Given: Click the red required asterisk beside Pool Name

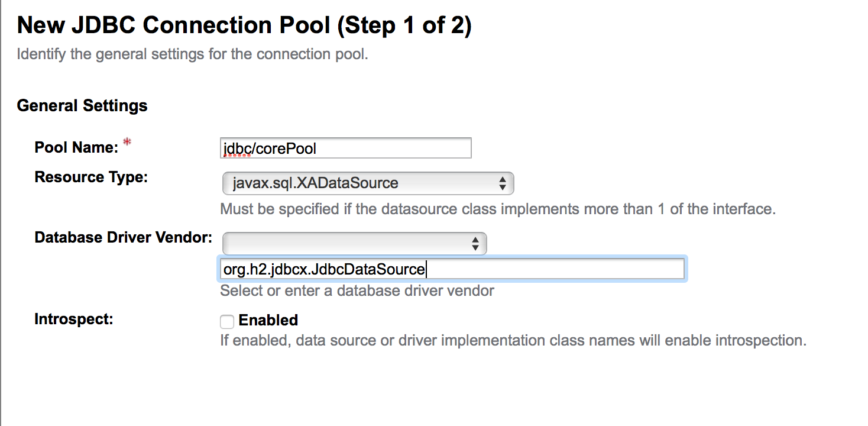Looking at the screenshot, I should click(127, 141).
